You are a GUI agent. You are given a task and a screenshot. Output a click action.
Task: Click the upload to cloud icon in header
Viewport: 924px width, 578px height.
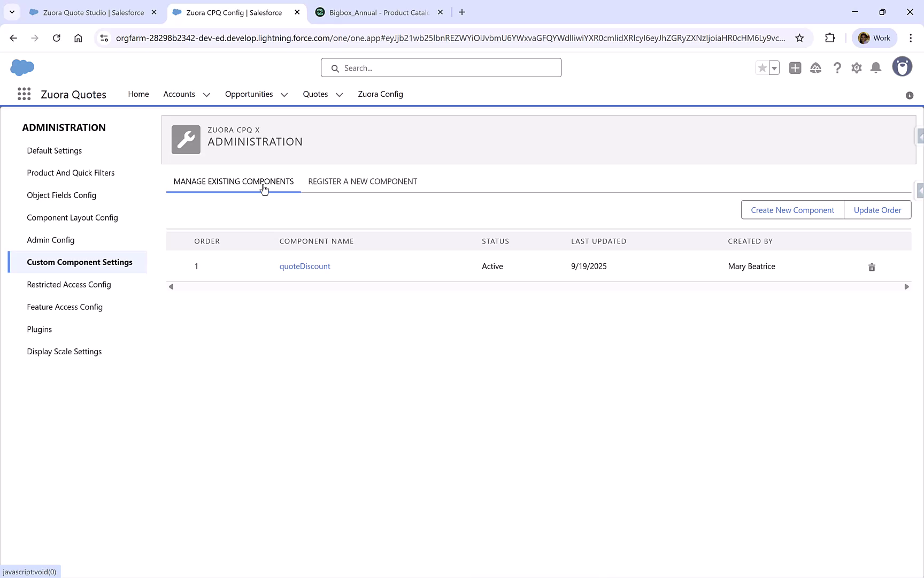tap(816, 68)
